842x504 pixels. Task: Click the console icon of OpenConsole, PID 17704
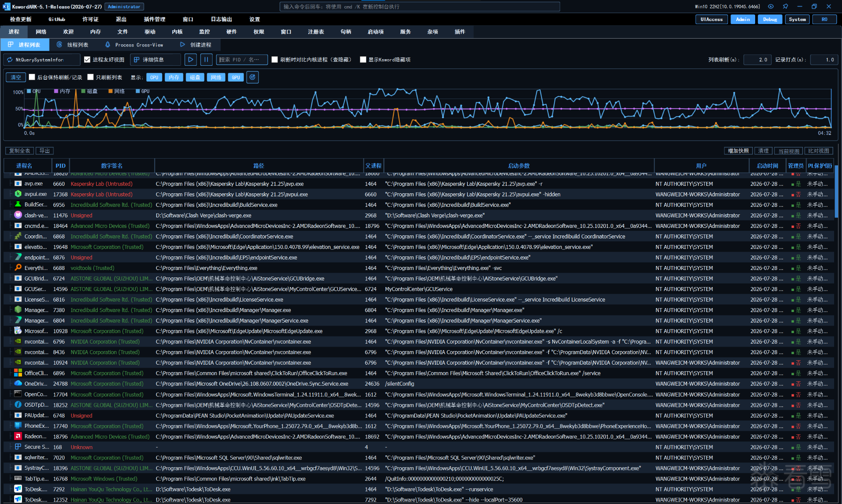coord(18,394)
